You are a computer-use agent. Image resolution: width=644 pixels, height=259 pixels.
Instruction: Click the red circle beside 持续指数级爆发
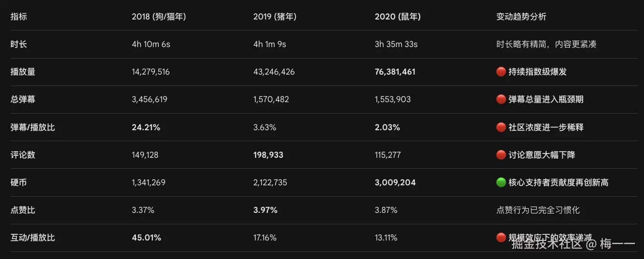tap(501, 72)
